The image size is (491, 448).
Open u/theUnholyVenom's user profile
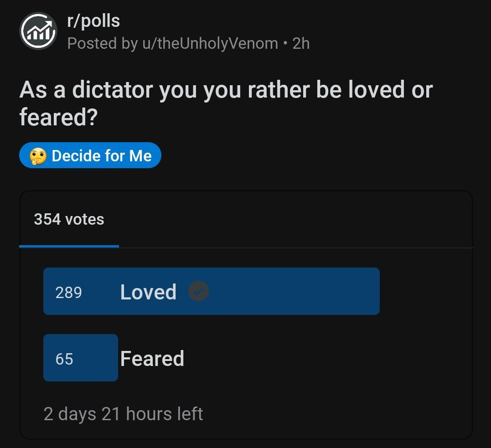211,44
